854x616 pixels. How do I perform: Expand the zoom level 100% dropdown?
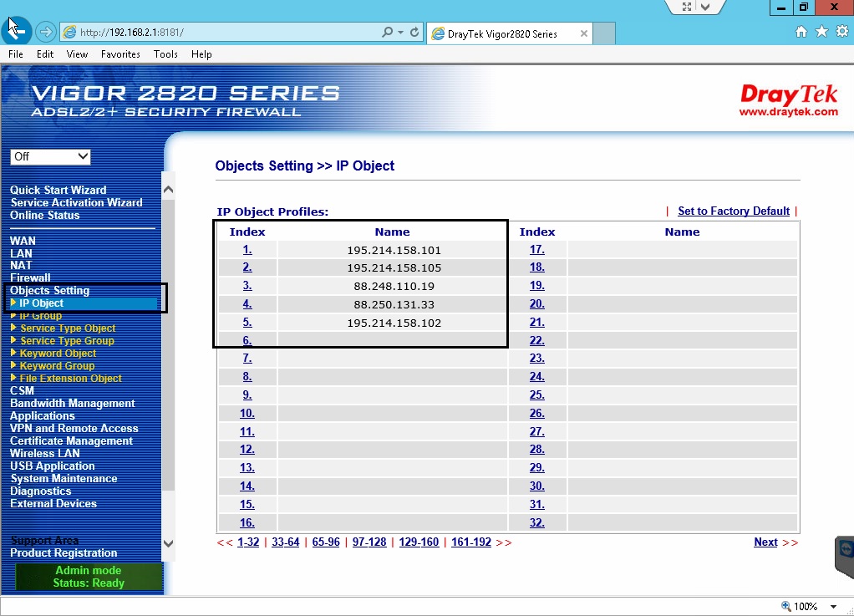[x=833, y=606]
